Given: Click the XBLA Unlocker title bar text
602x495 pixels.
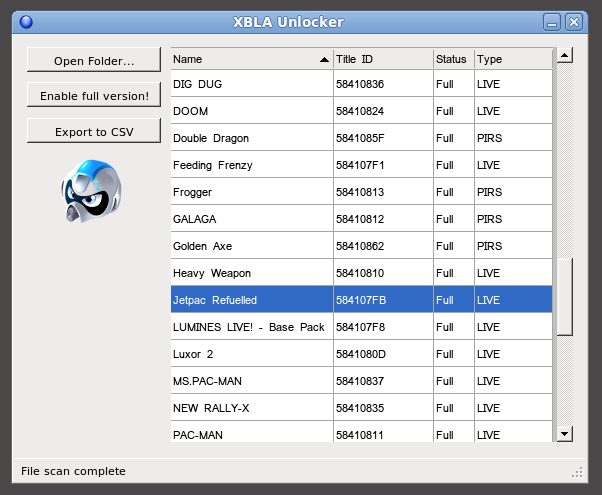Looking at the screenshot, I should click(x=289, y=22).
